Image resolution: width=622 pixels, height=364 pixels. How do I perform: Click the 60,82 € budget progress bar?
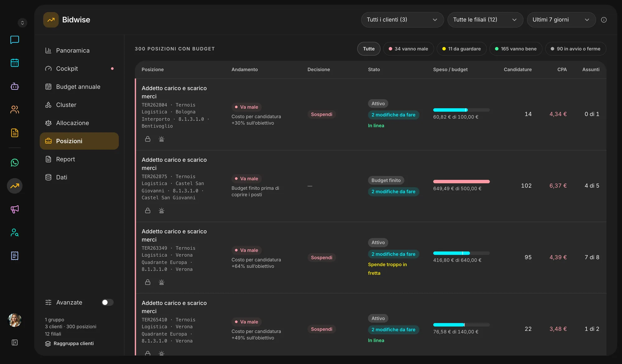click(x=461, y=110)
